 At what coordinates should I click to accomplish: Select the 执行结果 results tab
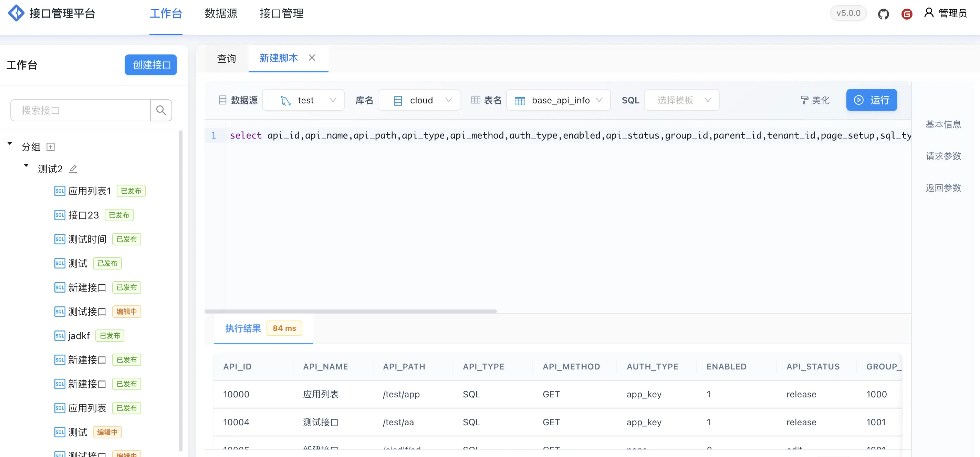pyautogui.click(x=243, y=328)
